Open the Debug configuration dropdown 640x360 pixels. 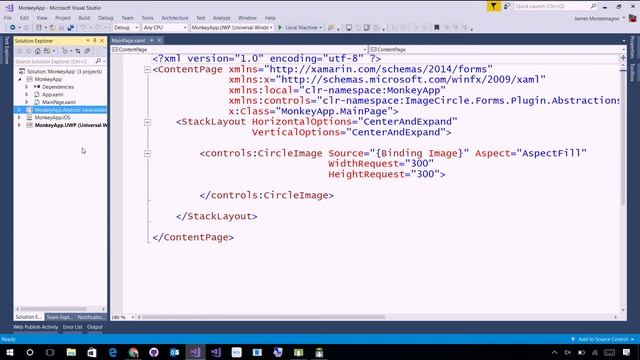pos(126,27)
